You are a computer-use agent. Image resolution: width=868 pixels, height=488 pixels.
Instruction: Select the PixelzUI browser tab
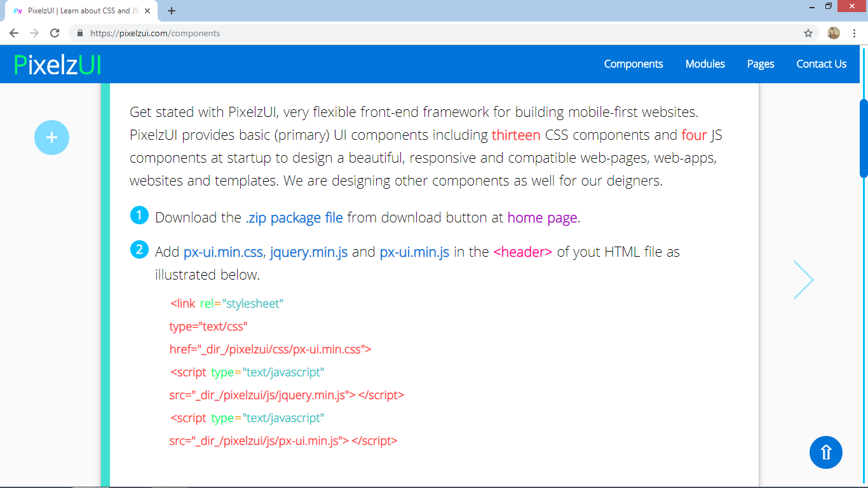(81, 11)
